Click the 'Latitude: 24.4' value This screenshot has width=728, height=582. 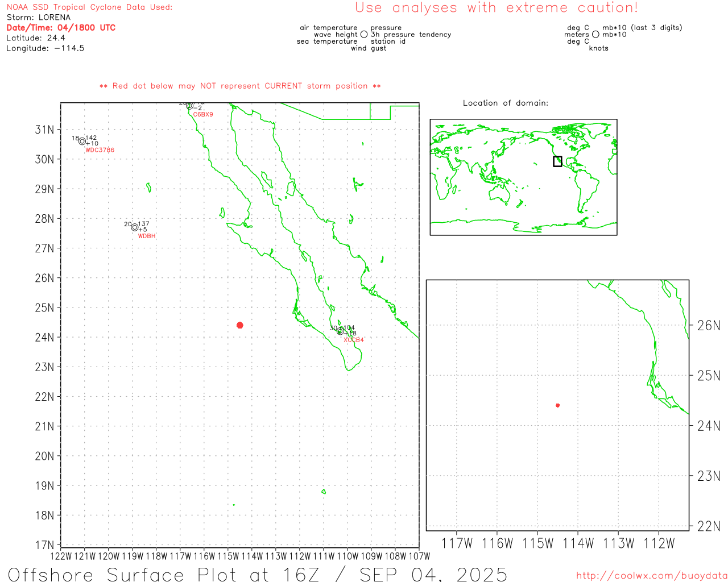[36, 38]
